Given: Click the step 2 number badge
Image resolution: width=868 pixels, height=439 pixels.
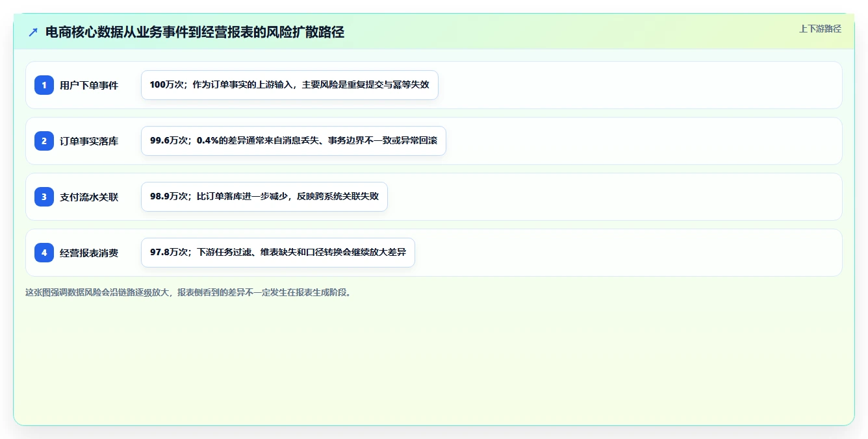Looking at the screenshot, I should [44, 141].
